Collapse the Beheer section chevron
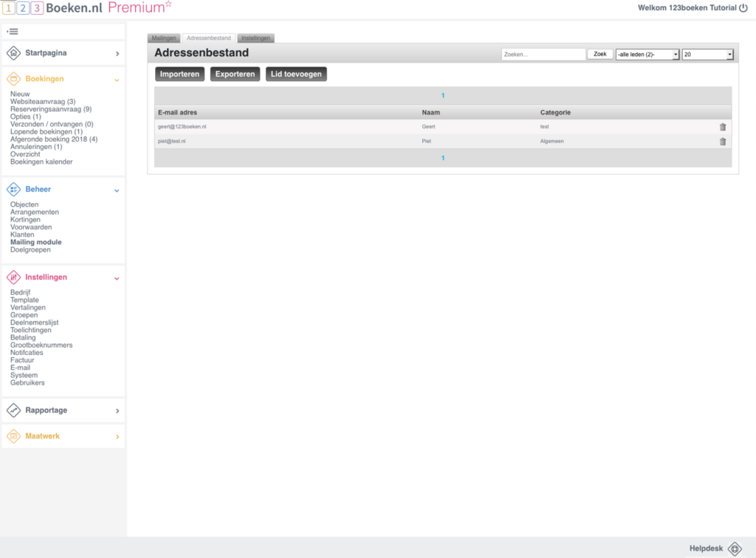Image resolution: width=756 pixels, height=558 pixels. 117,190
